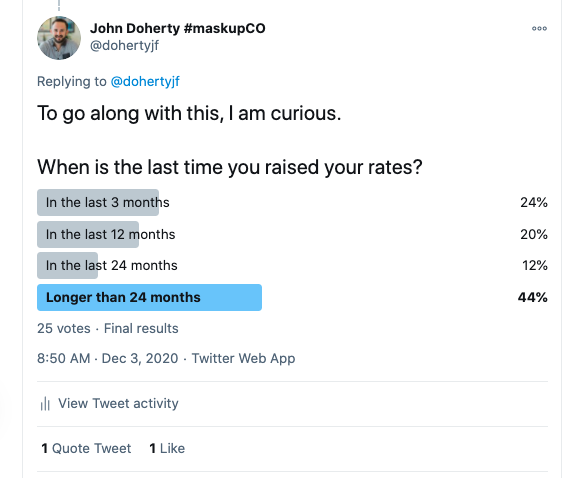Click the Final results label

(141, 328)
